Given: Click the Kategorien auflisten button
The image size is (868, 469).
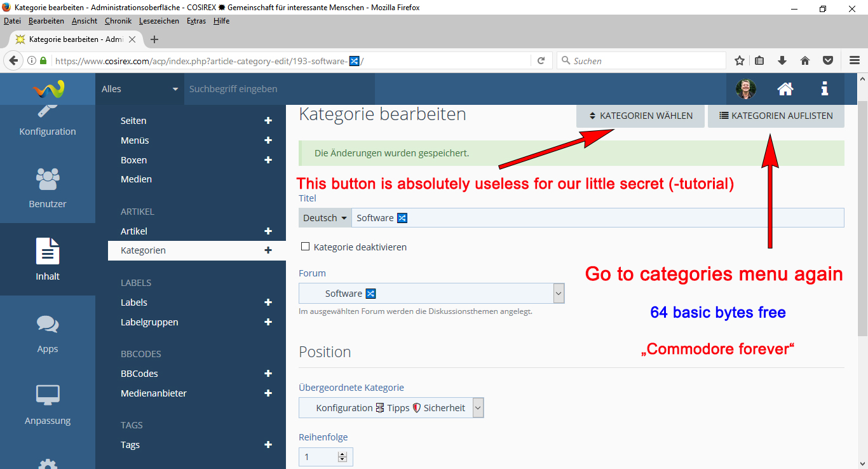Looking at the screenshot, I should pos(776,116).
